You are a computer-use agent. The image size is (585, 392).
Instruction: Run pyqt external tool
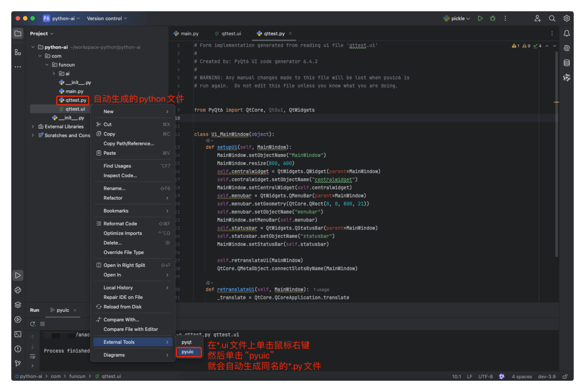189,342
